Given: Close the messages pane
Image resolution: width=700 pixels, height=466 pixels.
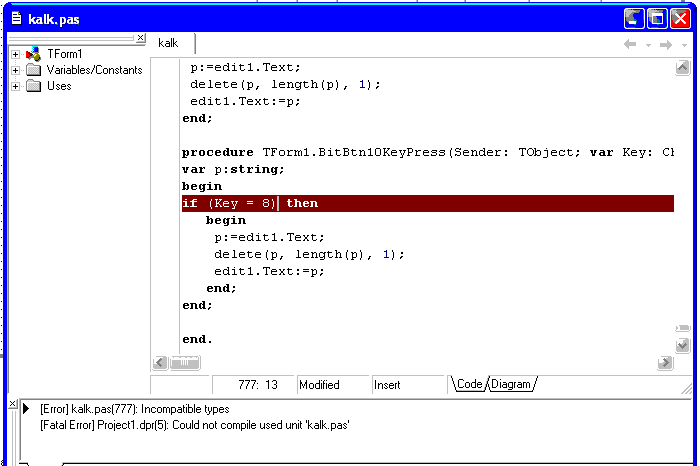Looking at the screenshot, I should 12,403.
